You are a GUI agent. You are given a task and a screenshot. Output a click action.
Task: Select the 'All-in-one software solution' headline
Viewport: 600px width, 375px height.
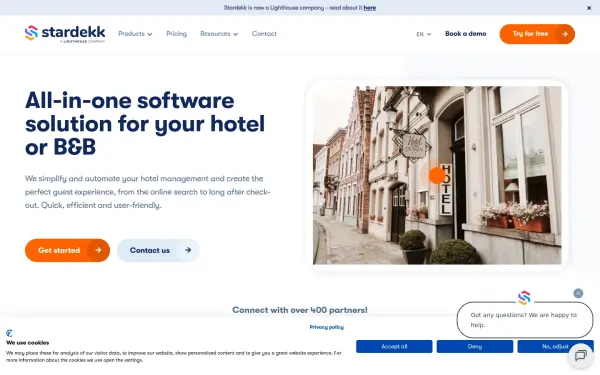(x=145, y=124)
